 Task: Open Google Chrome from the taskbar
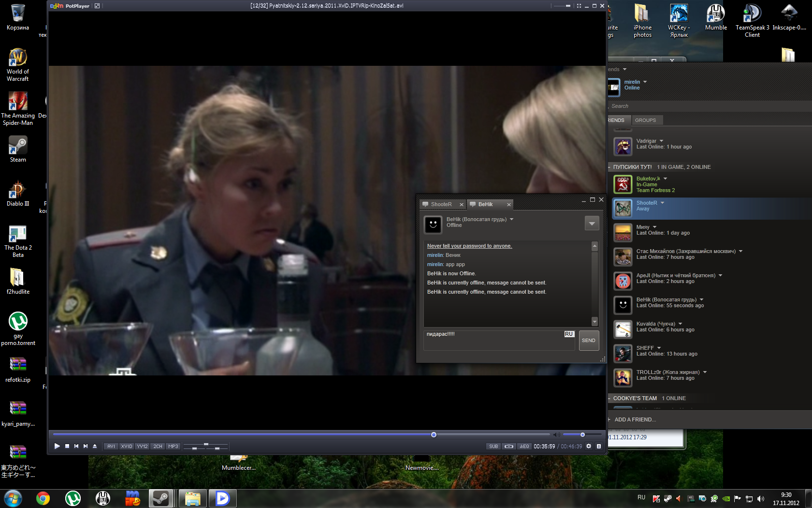click(43, 498)
